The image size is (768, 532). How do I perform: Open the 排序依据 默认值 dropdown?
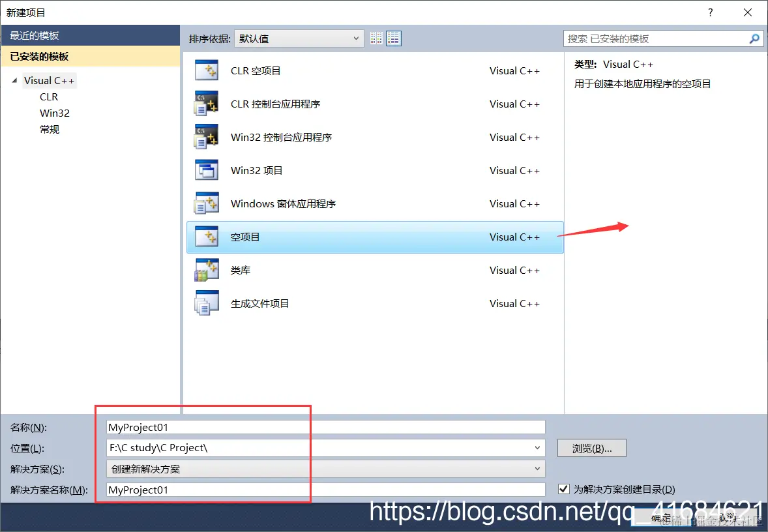pos(299,38)
